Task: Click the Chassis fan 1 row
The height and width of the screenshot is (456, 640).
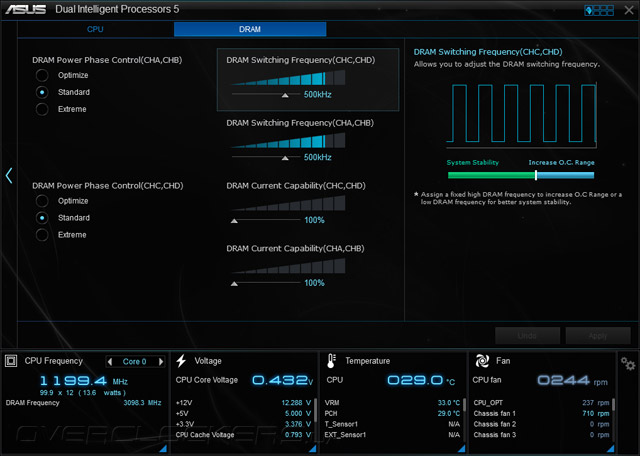Action: (541, 414)
